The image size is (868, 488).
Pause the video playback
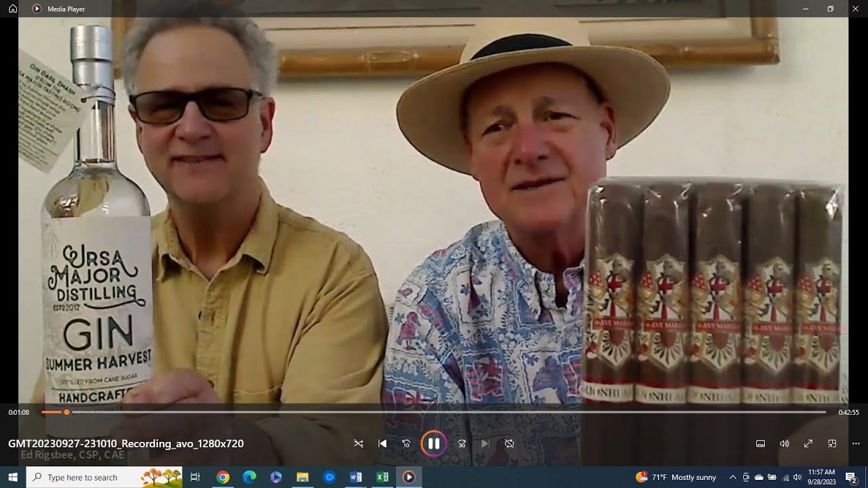click(433, 444)
